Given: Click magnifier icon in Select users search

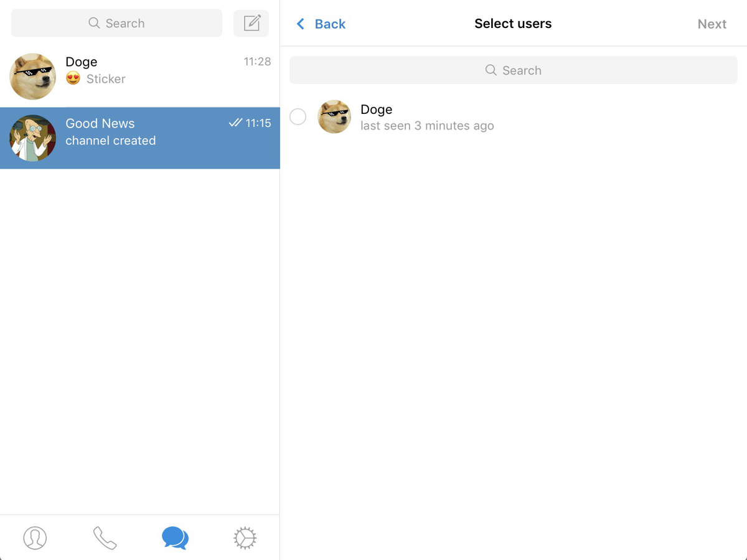Looking at the screenshot, I should (491, 70).
